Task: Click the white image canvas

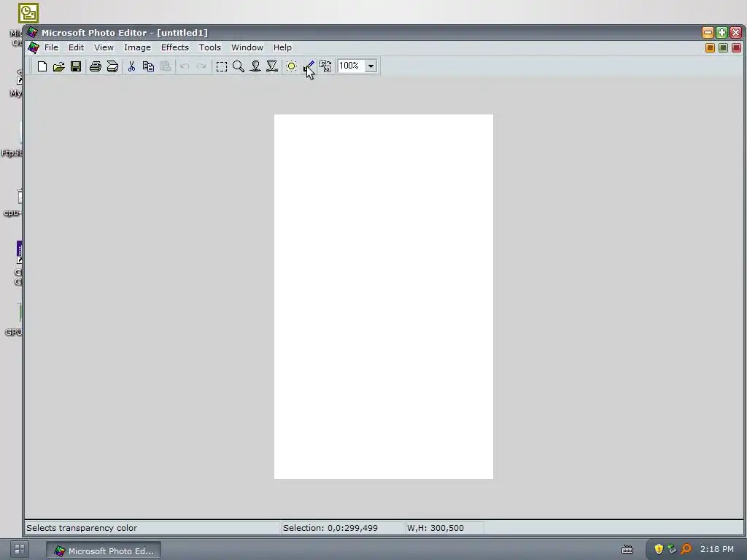Action: click(384, 297)
